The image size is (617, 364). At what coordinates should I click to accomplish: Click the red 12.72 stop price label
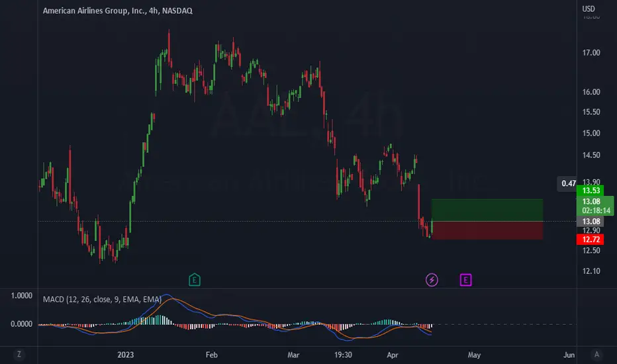pos(590,240)
